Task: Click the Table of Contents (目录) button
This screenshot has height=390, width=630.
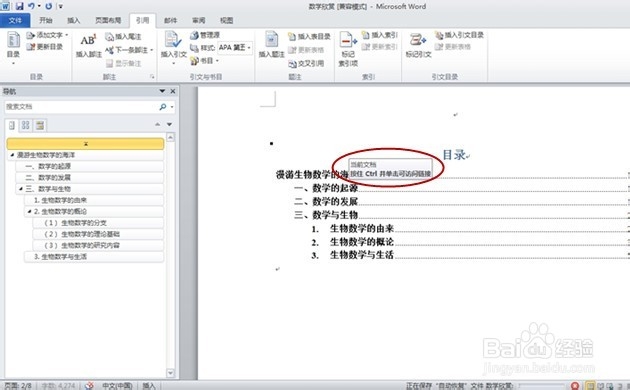Action: click(x=13, y=48)
